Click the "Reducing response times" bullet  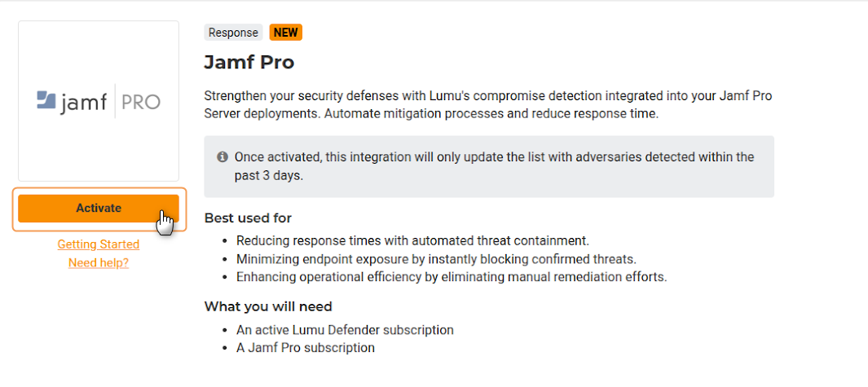[x=412, y=241]
